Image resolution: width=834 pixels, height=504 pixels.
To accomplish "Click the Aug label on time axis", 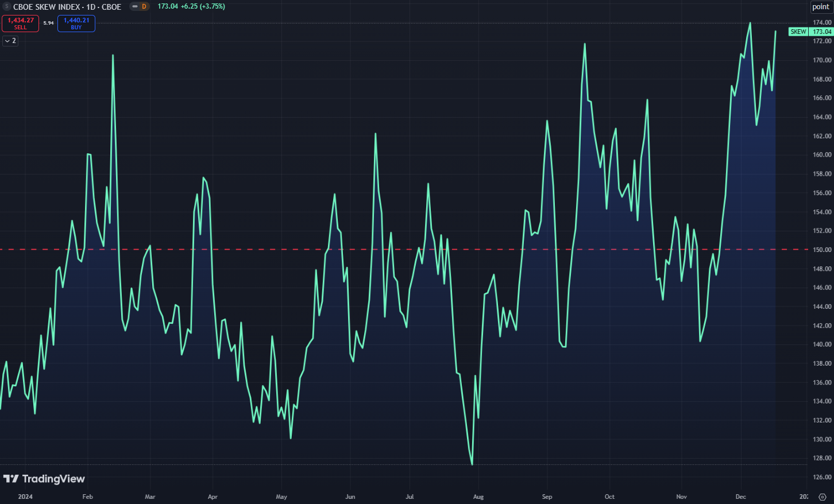I will [478, 497].
